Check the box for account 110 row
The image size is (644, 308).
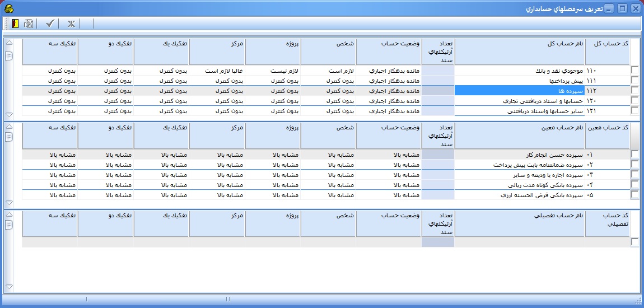pos(634,71)
